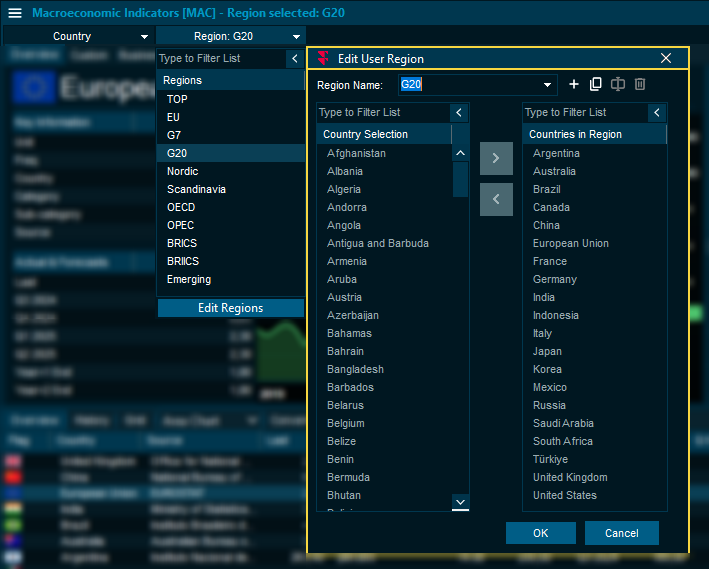Viewport: 709px width, 569px height.
Task: Click the copy region icon
Action: [x=596, y=85]
